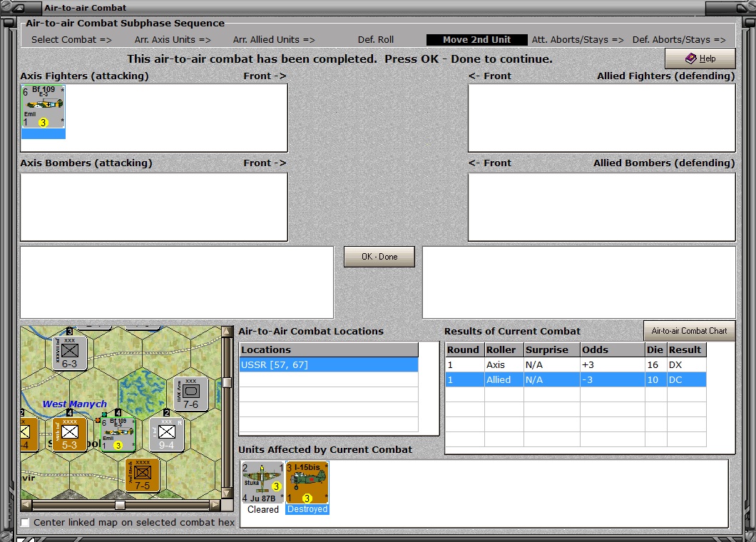Click the Help book icon
Screen dimensions: 756x542
690,58
